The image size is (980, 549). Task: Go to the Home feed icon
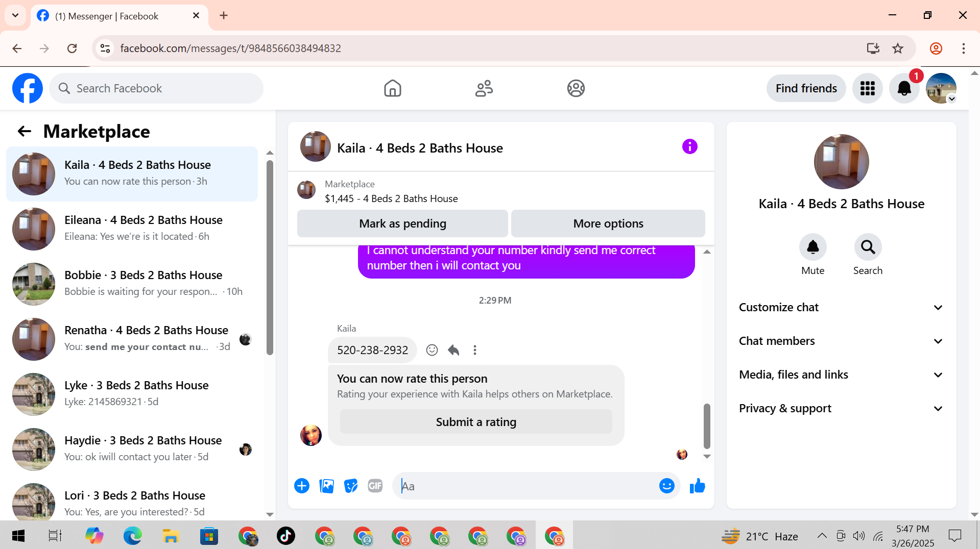click(x=392, y=88)
